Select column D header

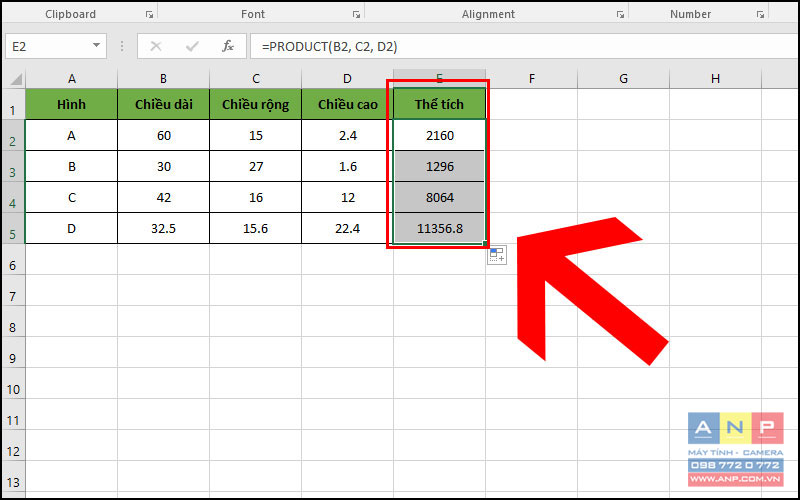(347, 79)
